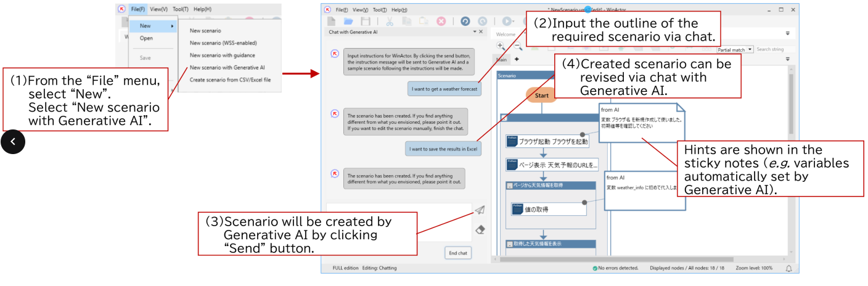Click the Undo round arrow toolbar icon
The width and height of the screenshot is (868, 286).
465,21
